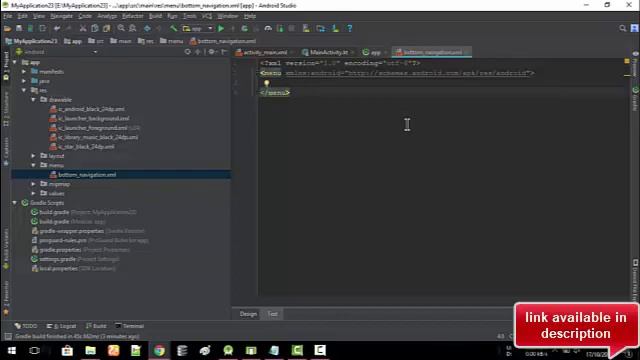The height and width of the screenshot is (360, 640).
Task: Switch to the app gradle editor tab
Action: [x=375, y=52]
